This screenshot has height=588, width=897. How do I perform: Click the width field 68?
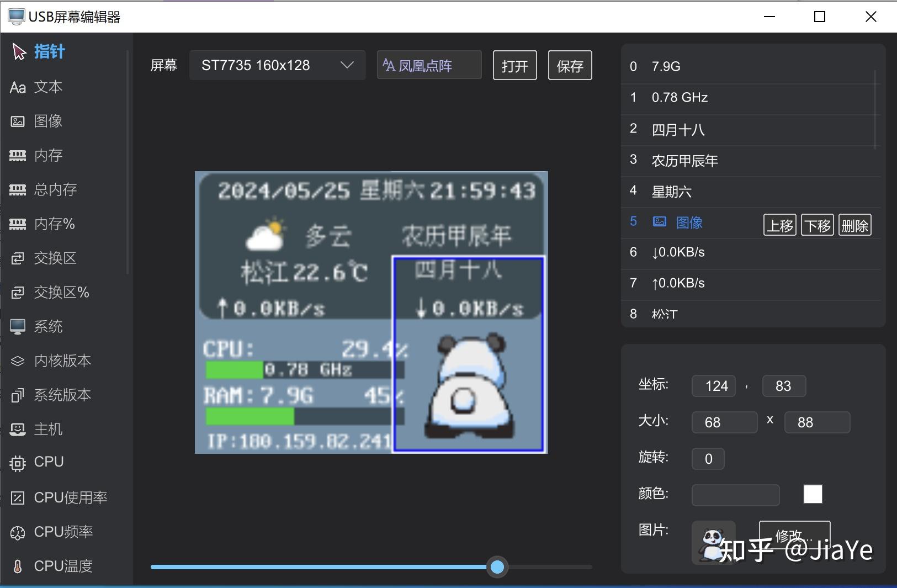pyautogui.click(x=725, y=422)
